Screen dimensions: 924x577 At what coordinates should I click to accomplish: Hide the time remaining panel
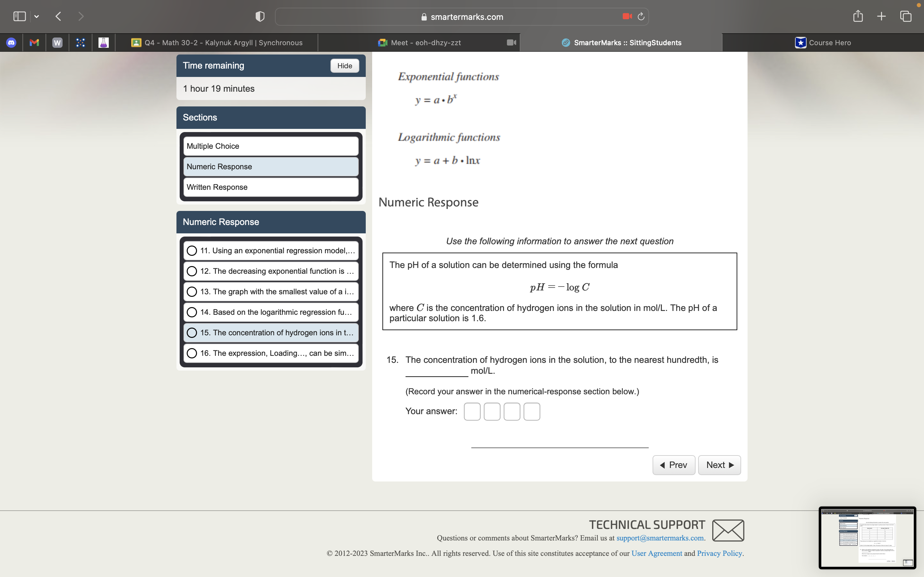[344, 66]
